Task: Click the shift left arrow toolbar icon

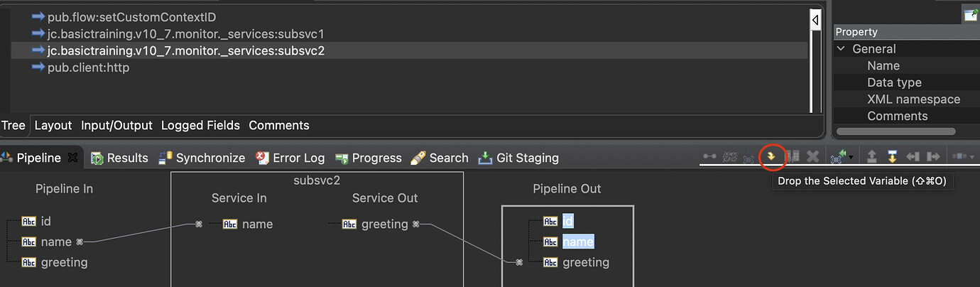Action: [913, 156]
